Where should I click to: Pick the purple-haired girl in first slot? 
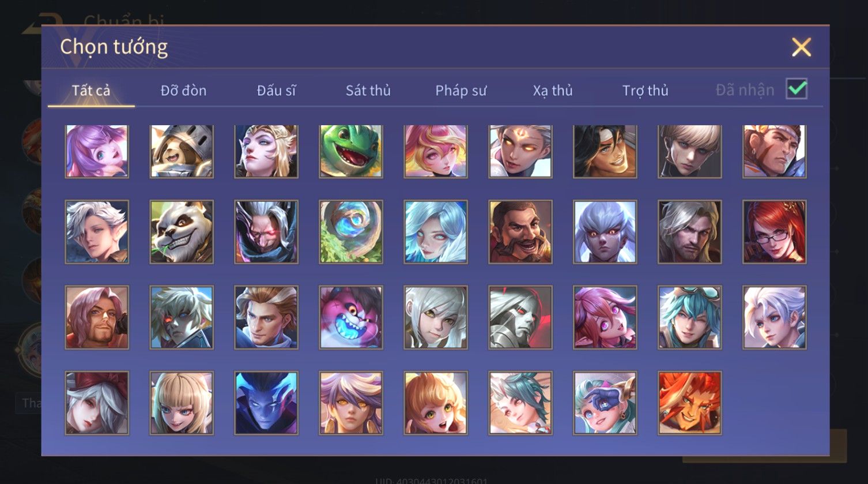coord(96,151)
